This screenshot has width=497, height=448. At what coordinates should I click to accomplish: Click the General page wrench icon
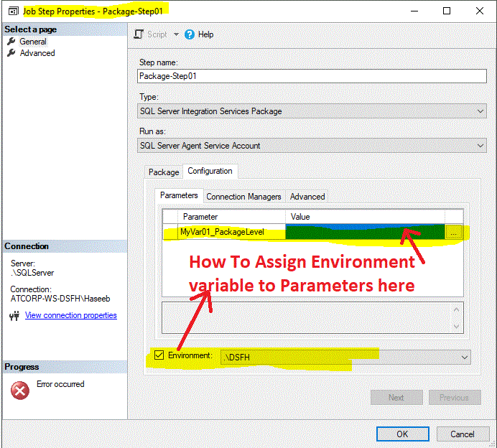click(11, 41)
